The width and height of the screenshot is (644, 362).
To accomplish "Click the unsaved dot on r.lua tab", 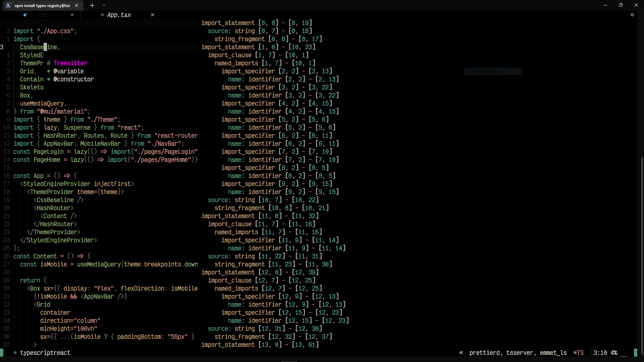I will pos(72,15).
